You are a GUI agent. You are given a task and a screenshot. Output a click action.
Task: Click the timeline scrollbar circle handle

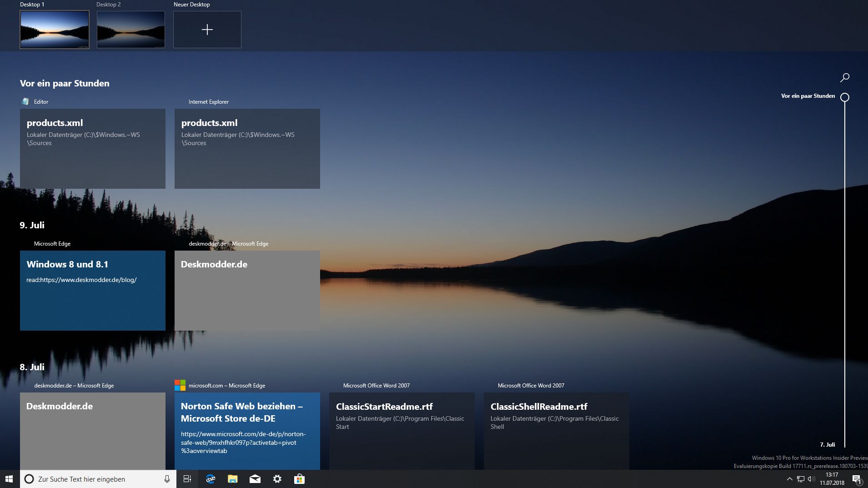[845, 97]
